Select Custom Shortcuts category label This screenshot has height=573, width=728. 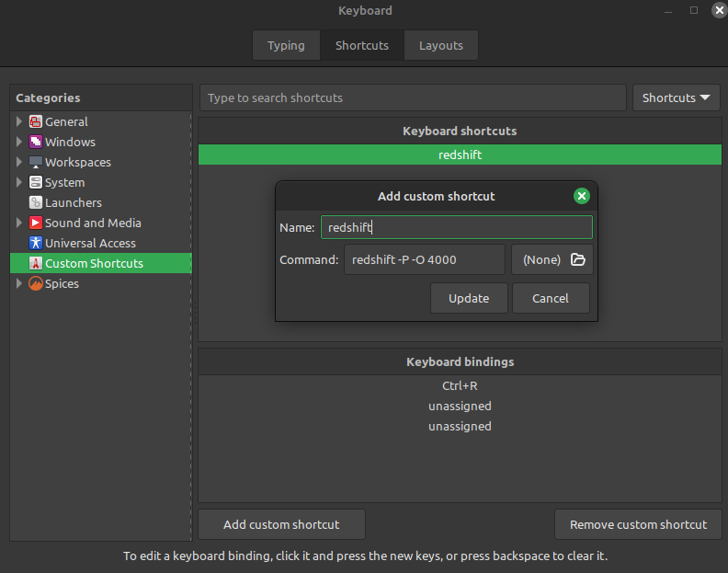coord(95,263)
